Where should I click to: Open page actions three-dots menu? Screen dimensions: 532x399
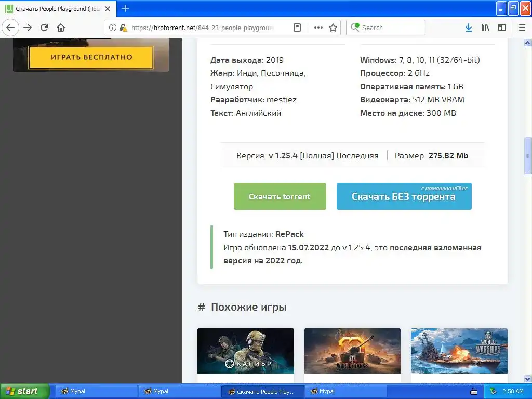[318, 28]
